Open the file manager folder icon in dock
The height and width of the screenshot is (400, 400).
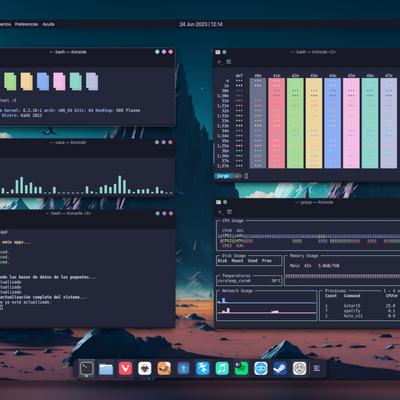click(106, 369)
